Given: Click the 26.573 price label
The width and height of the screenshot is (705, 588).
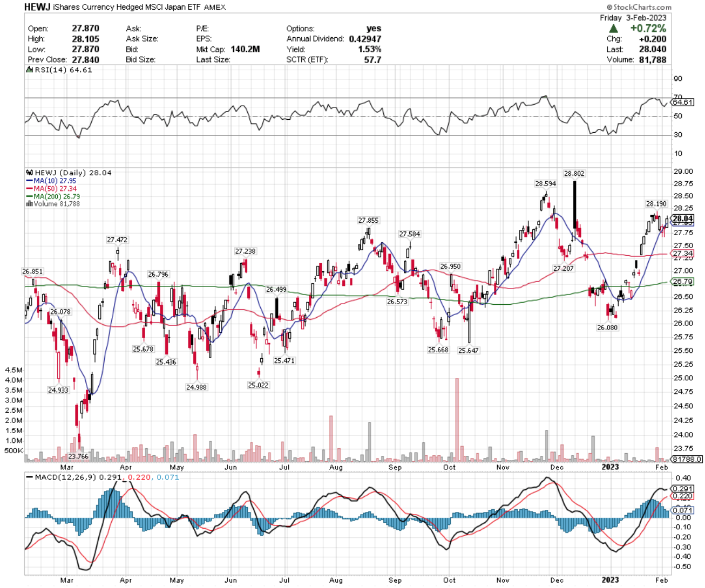Looking at the screenshot, I should [x=397, y=302].
